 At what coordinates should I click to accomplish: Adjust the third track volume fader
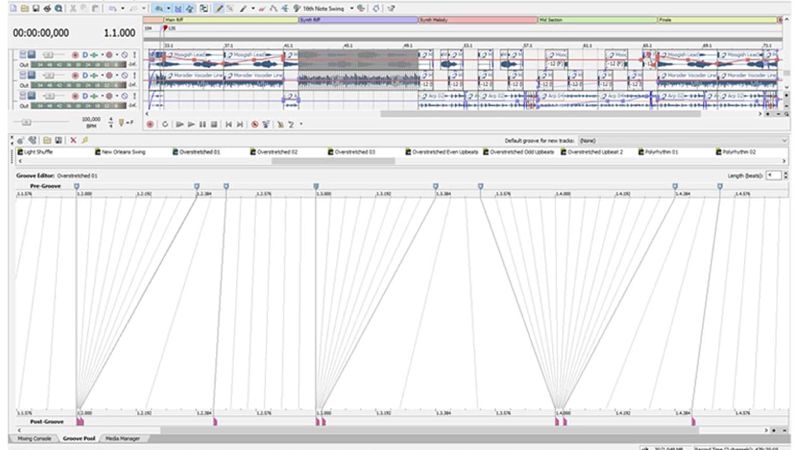pyautogui.click(x=48, y=96)
